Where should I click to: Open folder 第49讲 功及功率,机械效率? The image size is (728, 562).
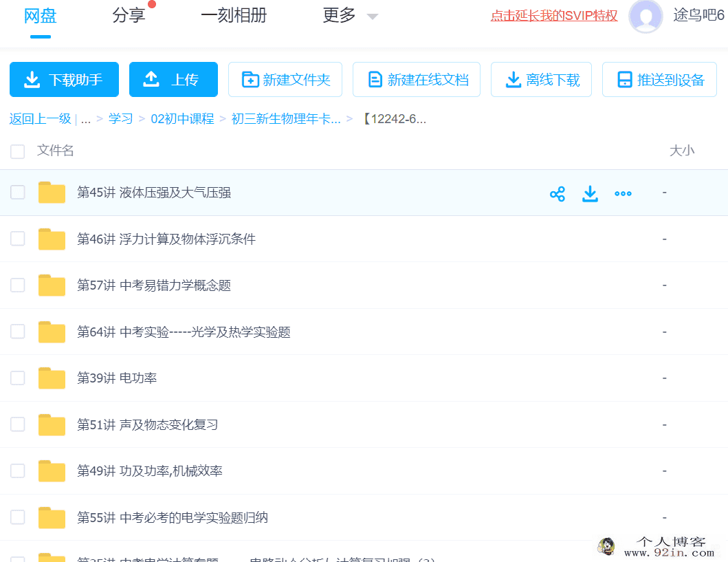[x=149, y=471]
